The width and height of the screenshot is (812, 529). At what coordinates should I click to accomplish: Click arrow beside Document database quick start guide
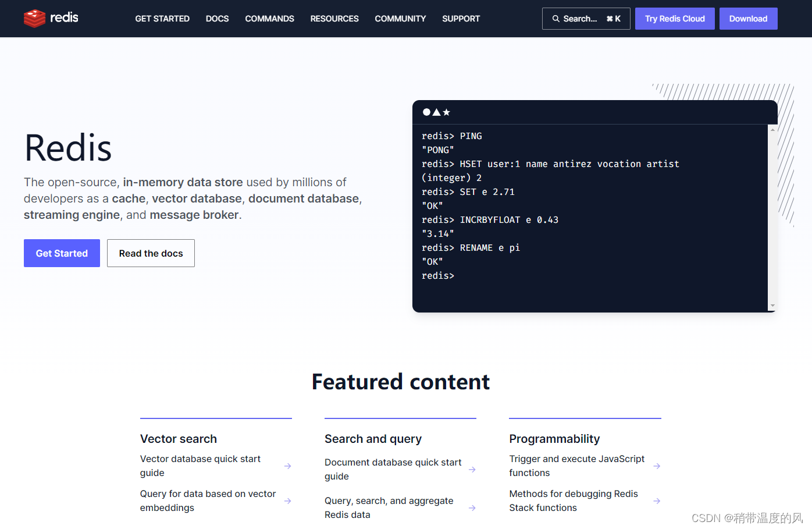pos(472,470)
